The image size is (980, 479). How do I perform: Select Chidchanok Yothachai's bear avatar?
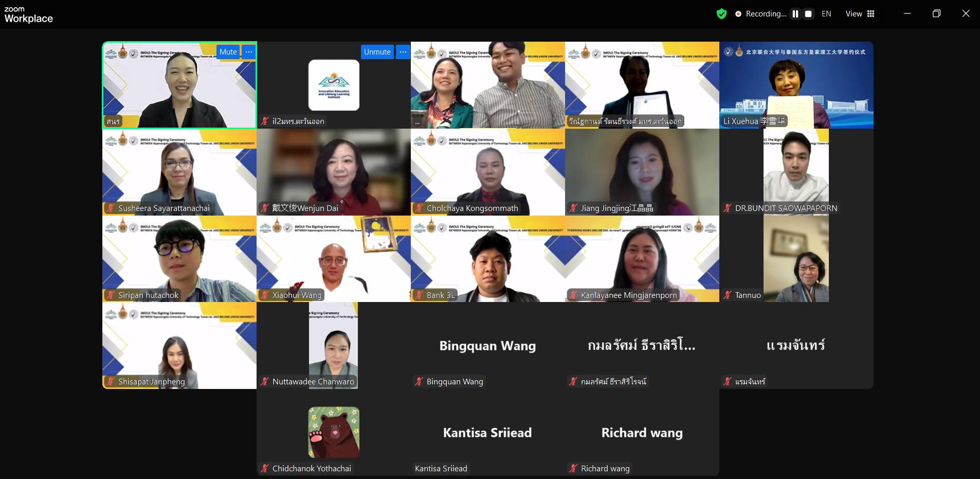[334, 432]
